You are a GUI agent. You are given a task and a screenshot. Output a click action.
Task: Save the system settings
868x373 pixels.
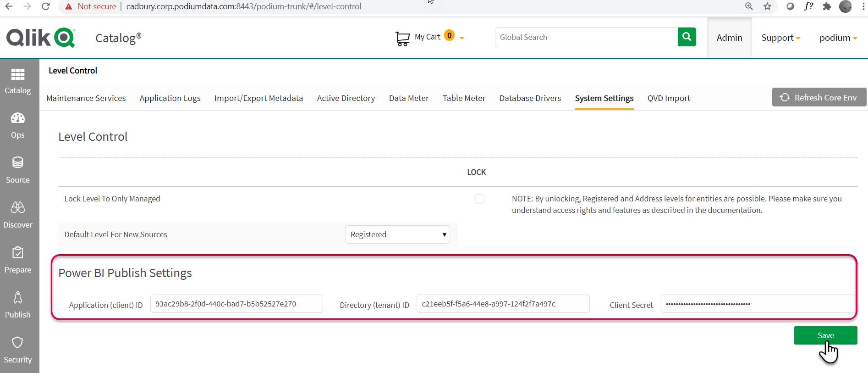pyautogui.click(x=825, y=335)
